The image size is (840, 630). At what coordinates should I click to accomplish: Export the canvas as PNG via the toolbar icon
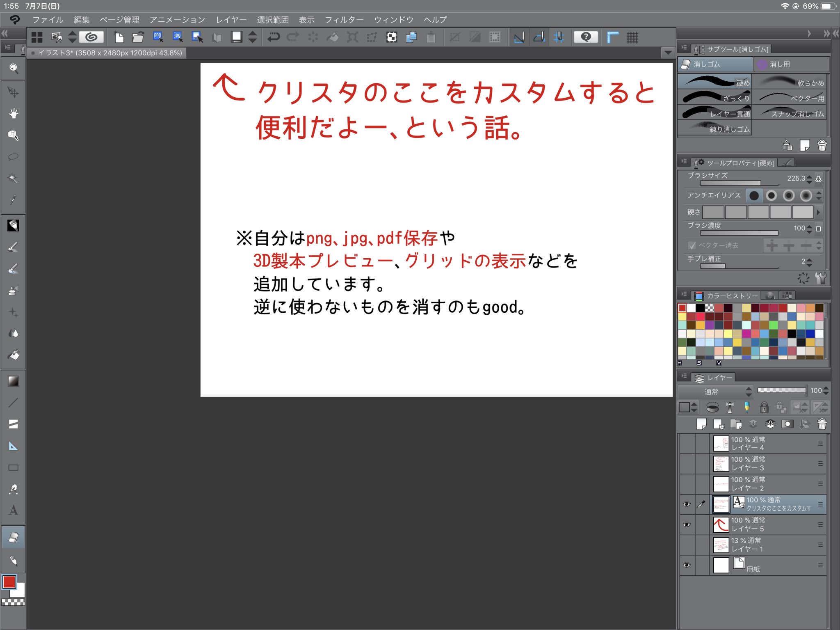[157, 37]
